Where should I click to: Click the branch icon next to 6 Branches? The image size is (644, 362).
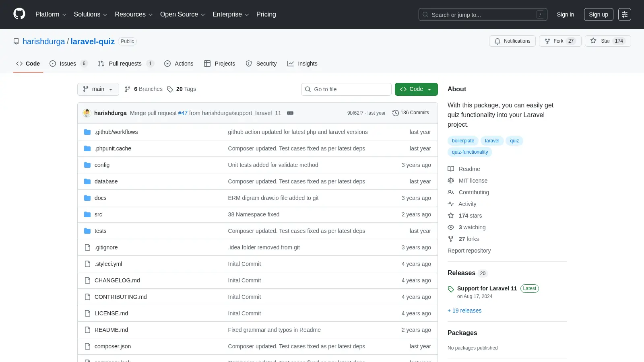tap(128, 89)
